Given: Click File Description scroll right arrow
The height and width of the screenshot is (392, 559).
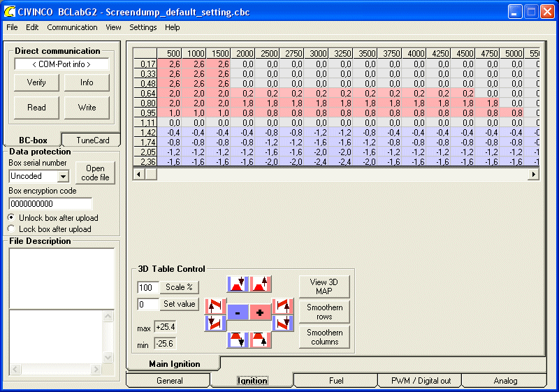Looking at the screenshot, I should point(96,369).
